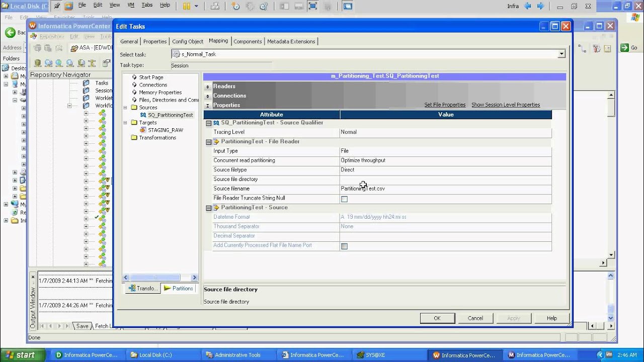
Task: Click the Sources folder icon
Action: [134, 107]
